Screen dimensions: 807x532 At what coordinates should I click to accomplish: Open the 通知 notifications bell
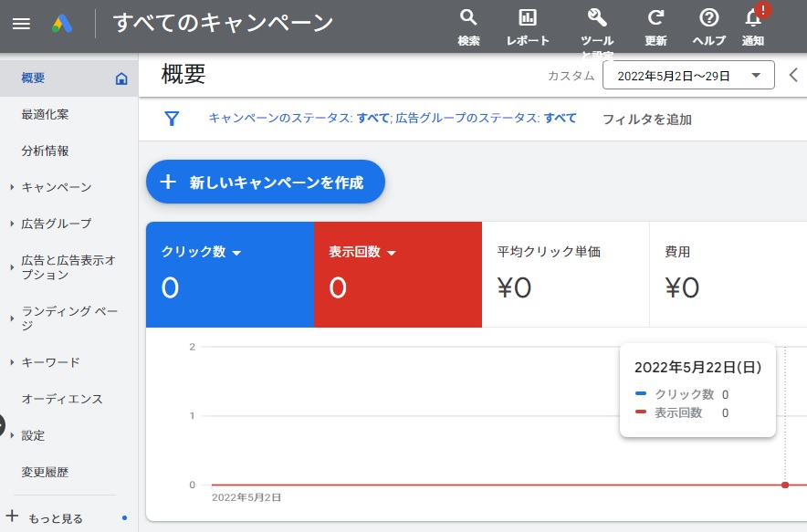(x=753, y=18)
